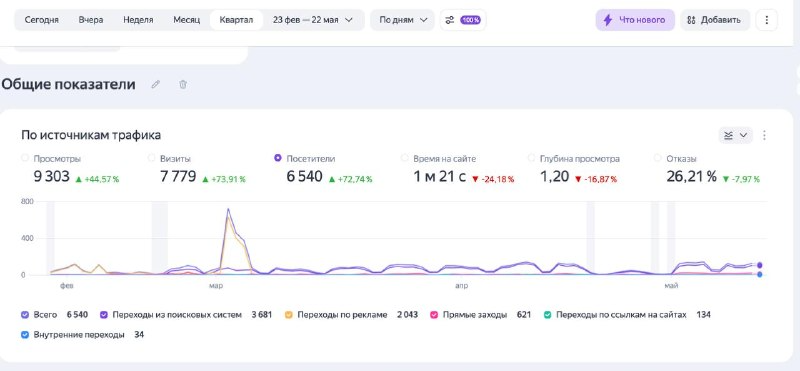The image size is (800, 371).
Task: Click the 6 540 Посетители value
Action: pos(305,177)
